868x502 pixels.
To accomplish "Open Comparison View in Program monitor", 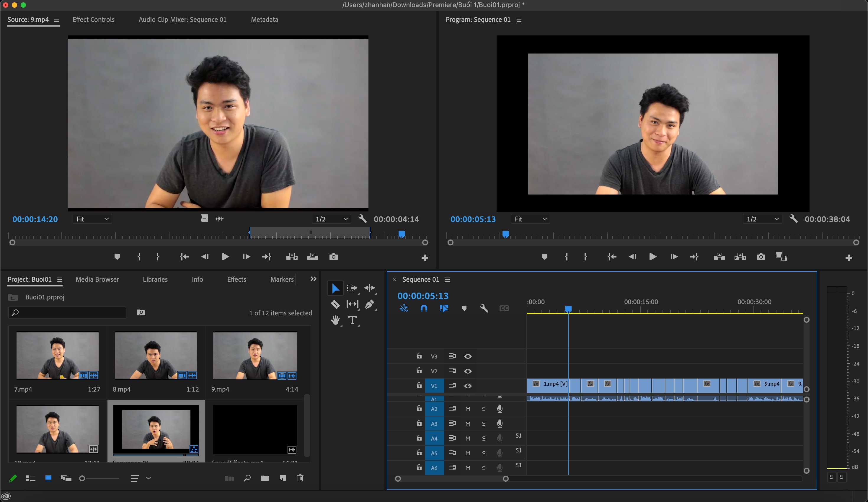I will point(781,257).
